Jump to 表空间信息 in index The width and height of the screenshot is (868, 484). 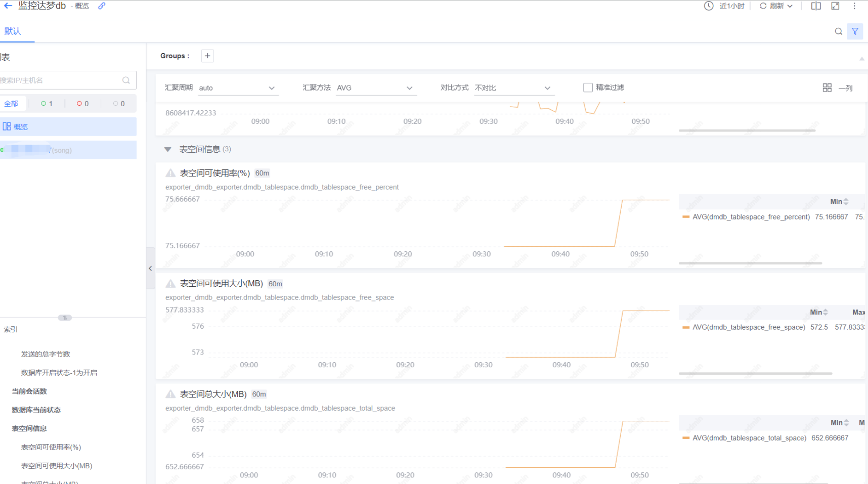click(x=29, y=429)
